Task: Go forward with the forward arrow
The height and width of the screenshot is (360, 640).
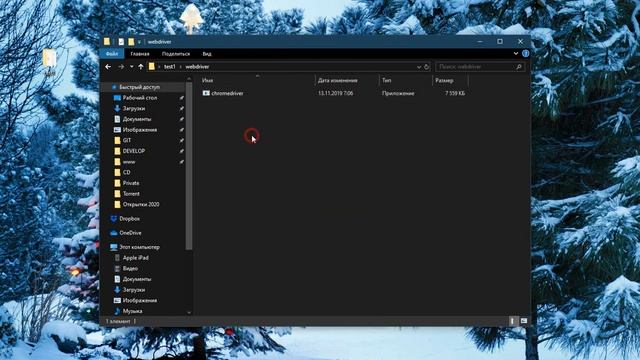Action: (x=121, y=67)
